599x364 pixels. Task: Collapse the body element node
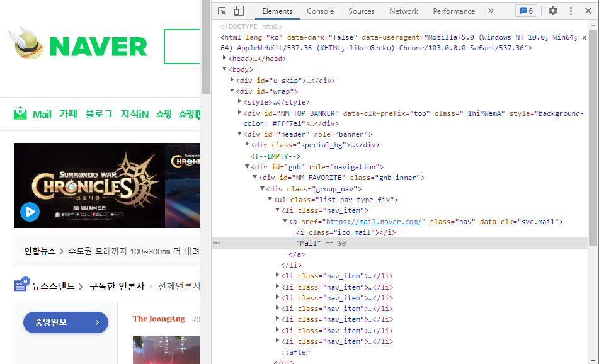pyautogui.click(x=225, y=69)
